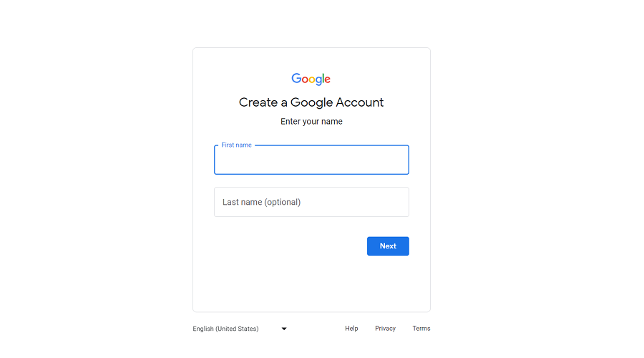
Task: Open the Privacy link in footer
Action: pyautogui.click(x=385, y=329)
